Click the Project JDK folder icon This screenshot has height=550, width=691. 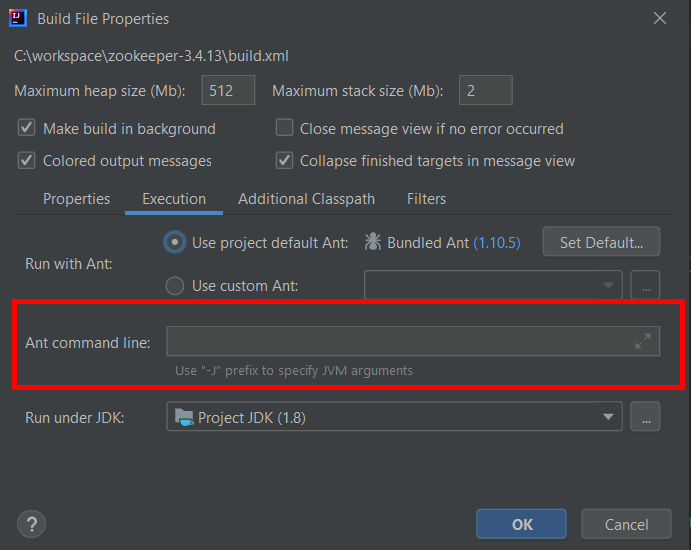click(x=184, y=417)
